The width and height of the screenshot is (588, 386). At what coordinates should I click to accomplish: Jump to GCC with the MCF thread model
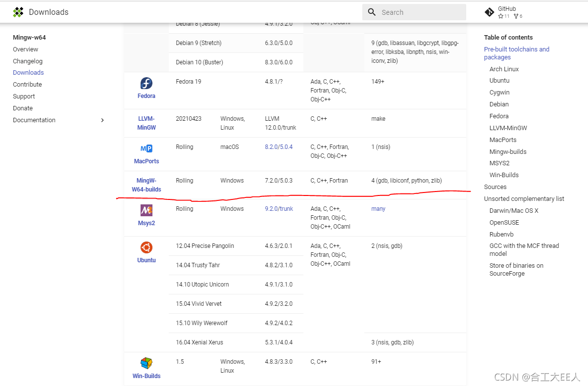[524, 249]
